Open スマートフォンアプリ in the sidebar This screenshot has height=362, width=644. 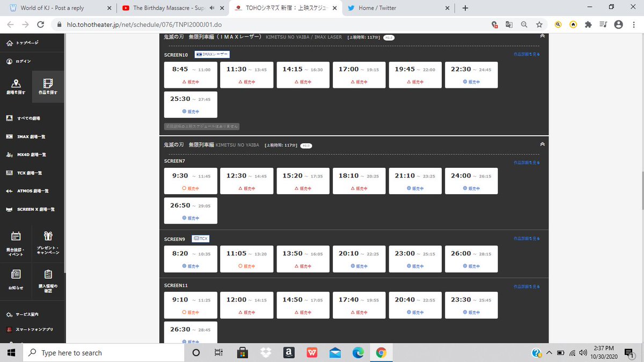[30, 329]
